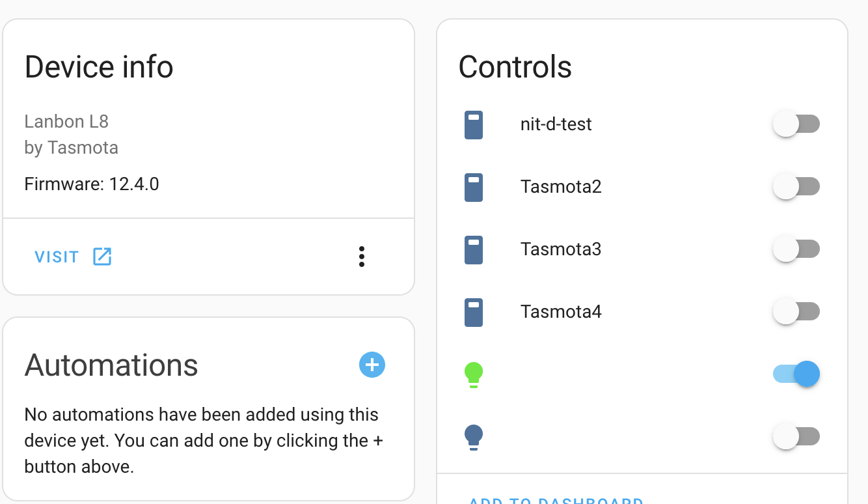868x504 pixels.
Task: Click the Tasmota2 entity name
Action: coord(561,187)
